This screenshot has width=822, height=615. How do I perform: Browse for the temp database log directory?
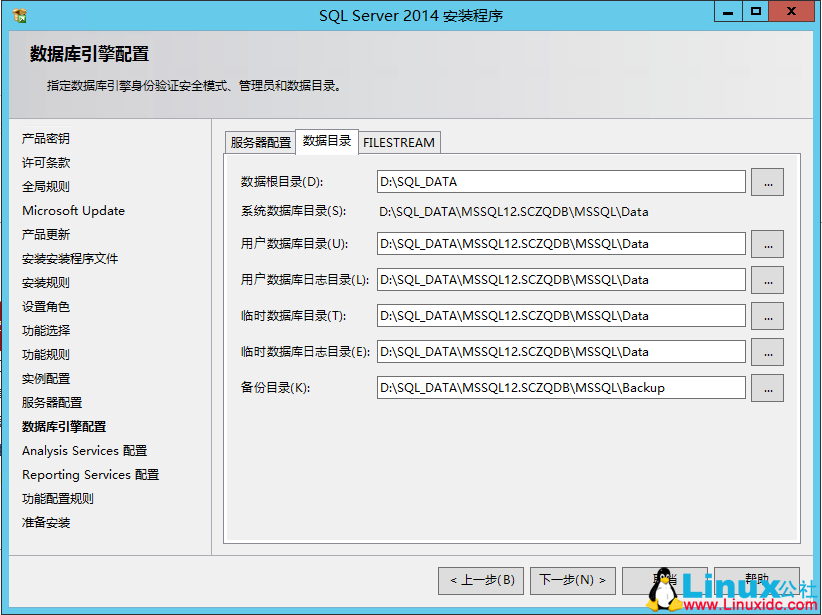coord(766,352)
